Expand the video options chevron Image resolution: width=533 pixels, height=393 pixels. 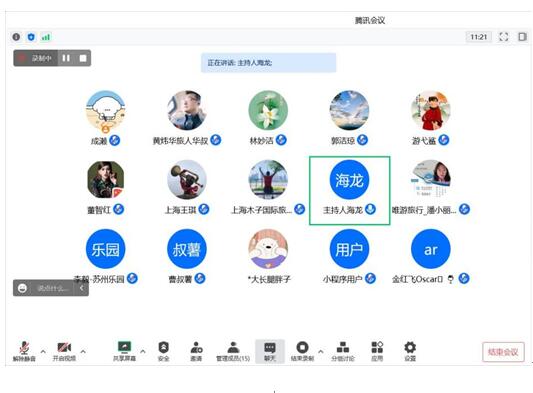pyautogui.click(x=83, y=351)
